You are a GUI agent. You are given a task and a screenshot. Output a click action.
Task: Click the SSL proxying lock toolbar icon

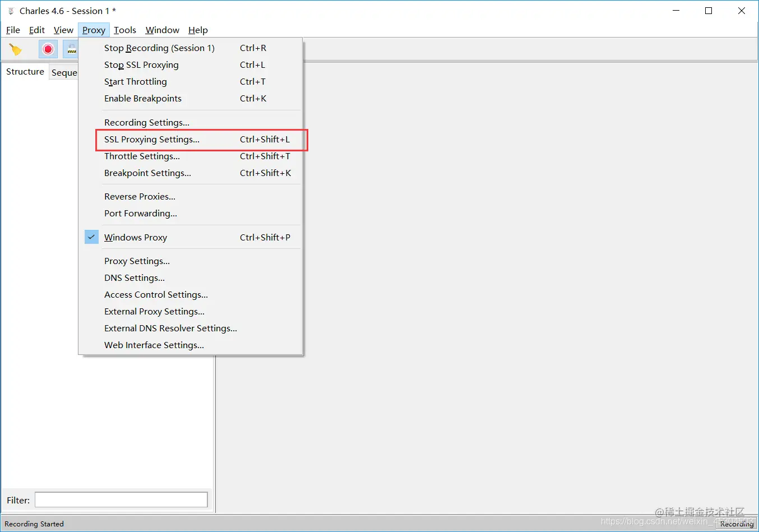[71, 49]
